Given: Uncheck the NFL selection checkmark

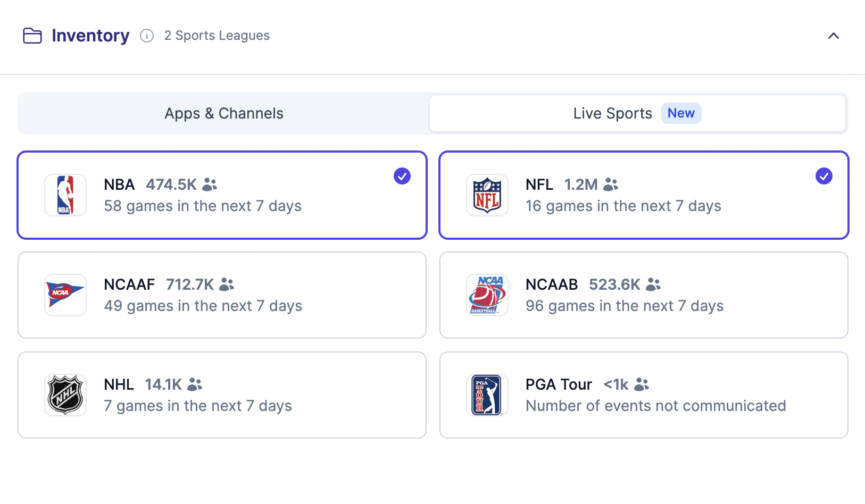Looking at the screenshot, I should (824, 176).
